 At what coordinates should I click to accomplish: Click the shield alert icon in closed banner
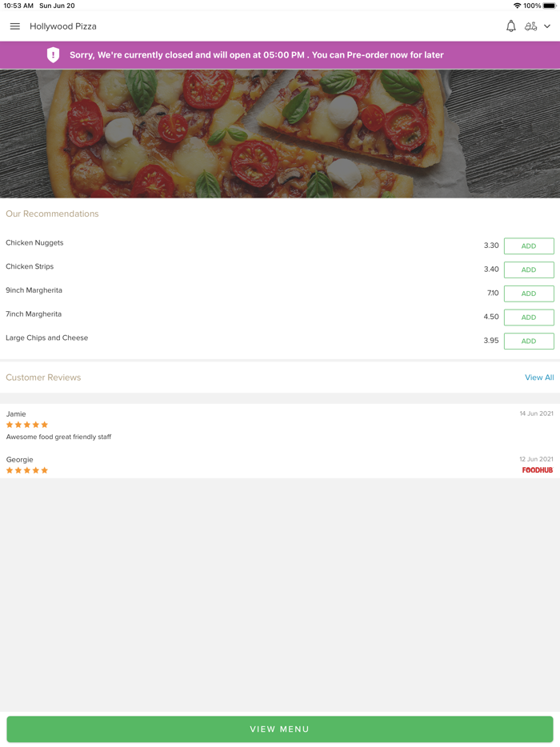53,55
